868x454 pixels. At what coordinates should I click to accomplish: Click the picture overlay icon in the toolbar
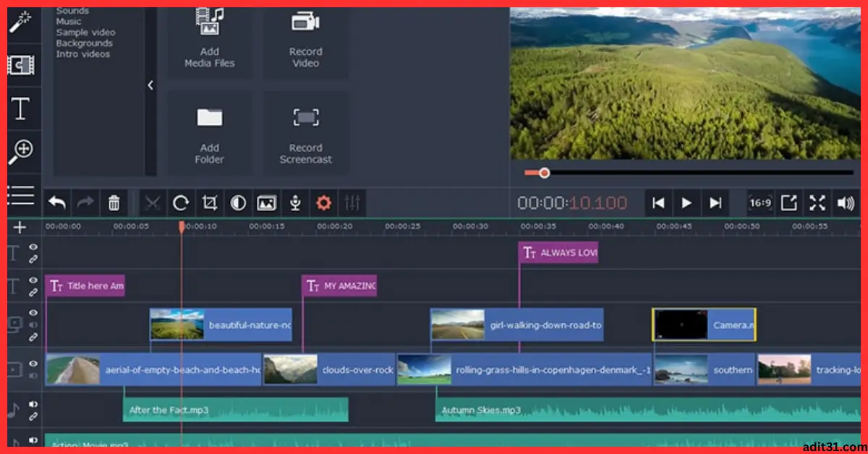pos(267,203)
